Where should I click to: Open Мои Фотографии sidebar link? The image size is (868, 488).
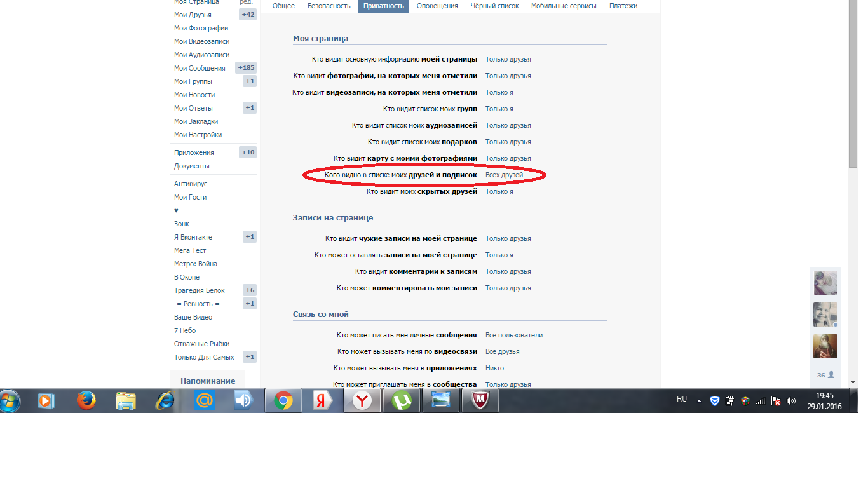click(201, 28)
